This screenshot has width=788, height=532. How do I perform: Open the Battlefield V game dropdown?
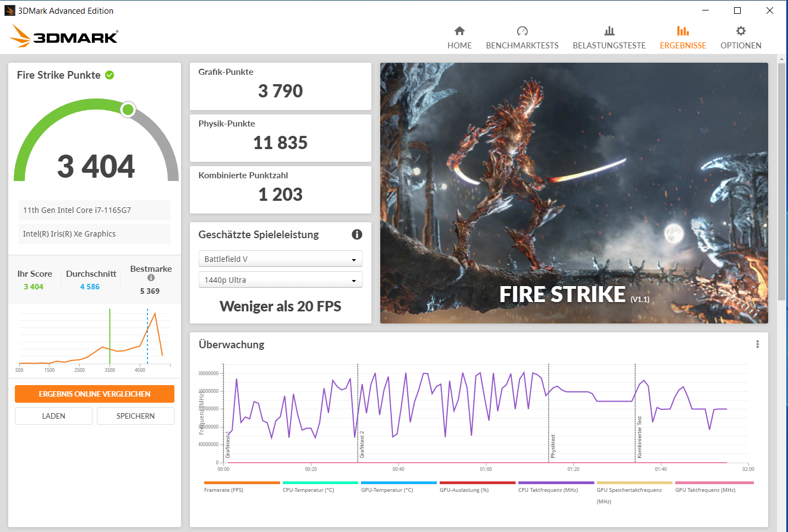click(280, 259)
